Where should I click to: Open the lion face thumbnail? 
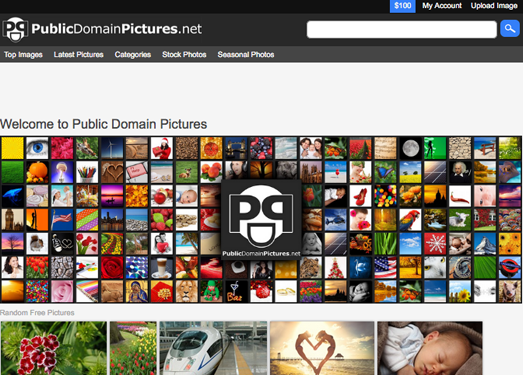tap(186, 292)
